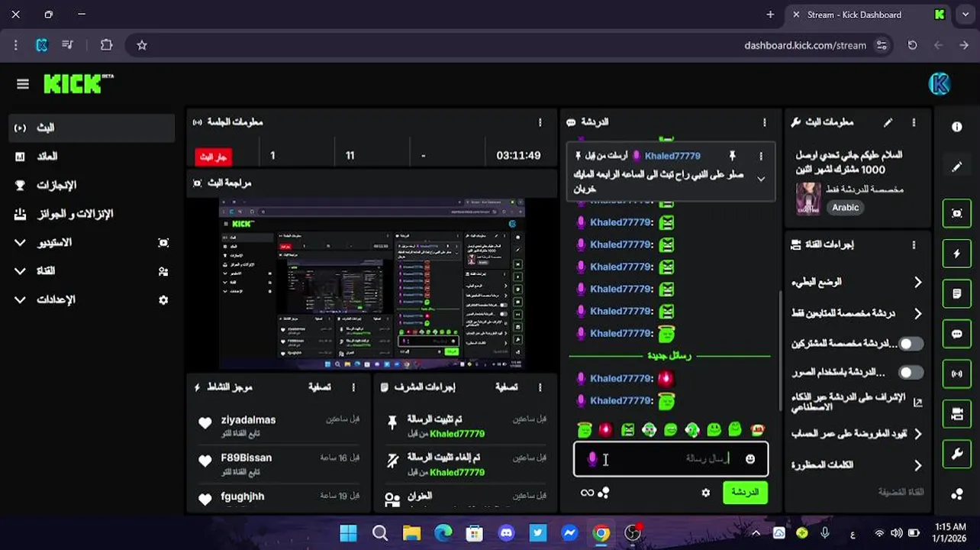Insert the red glowing emote from quick bar
The width and height of the screenshot is (980, 550).
[605, 430]
